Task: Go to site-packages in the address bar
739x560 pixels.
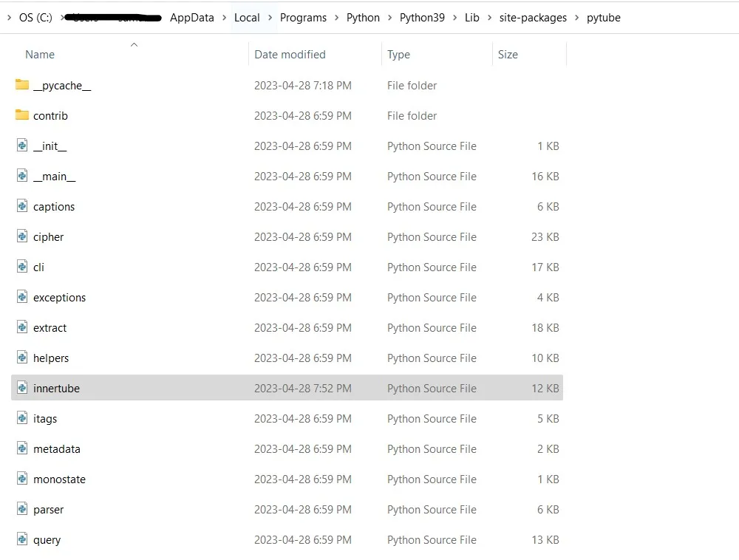Action: pos(533,18)
